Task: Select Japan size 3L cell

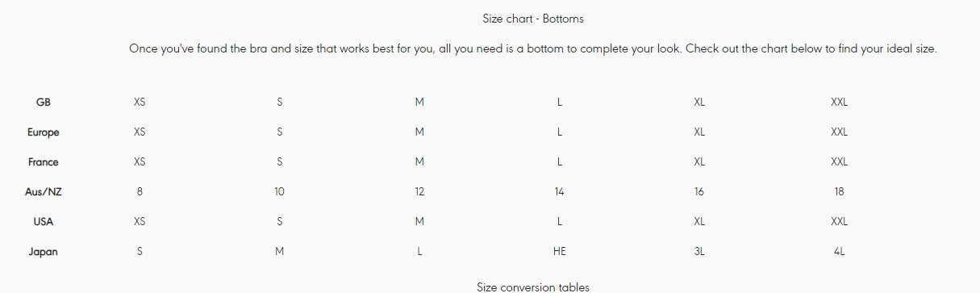Action: coord(699,252)
